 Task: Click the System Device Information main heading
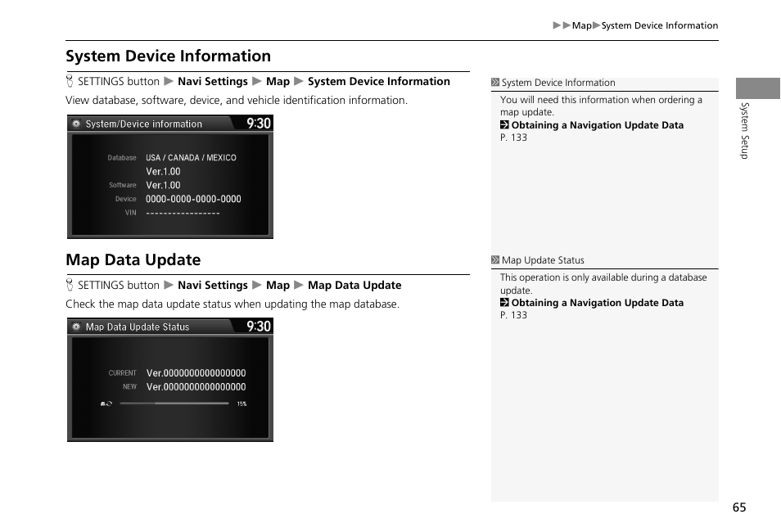pos(169,56)
